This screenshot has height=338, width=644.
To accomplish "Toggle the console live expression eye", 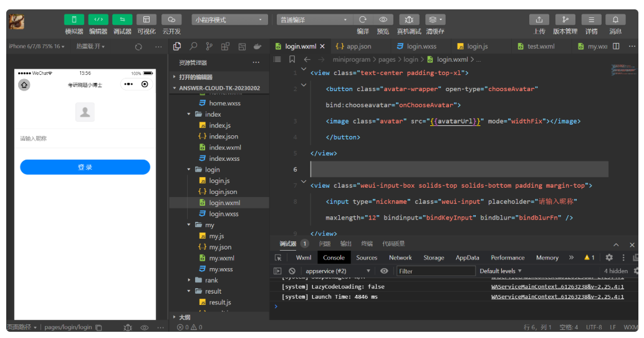I will (384, 271).
